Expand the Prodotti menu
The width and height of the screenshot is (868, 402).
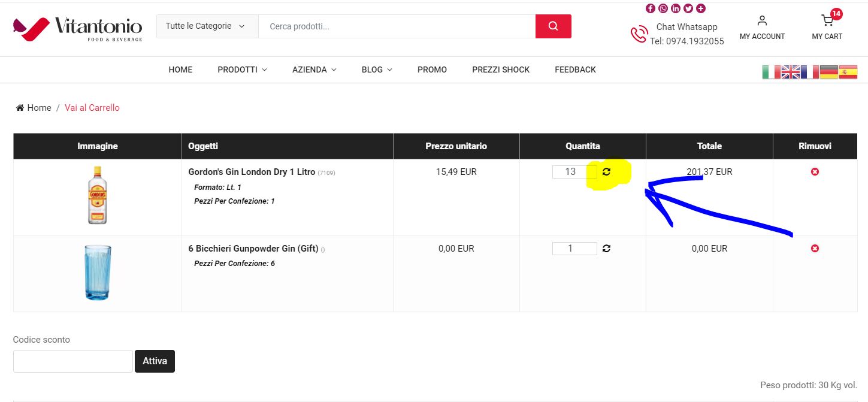pos(242,69)
